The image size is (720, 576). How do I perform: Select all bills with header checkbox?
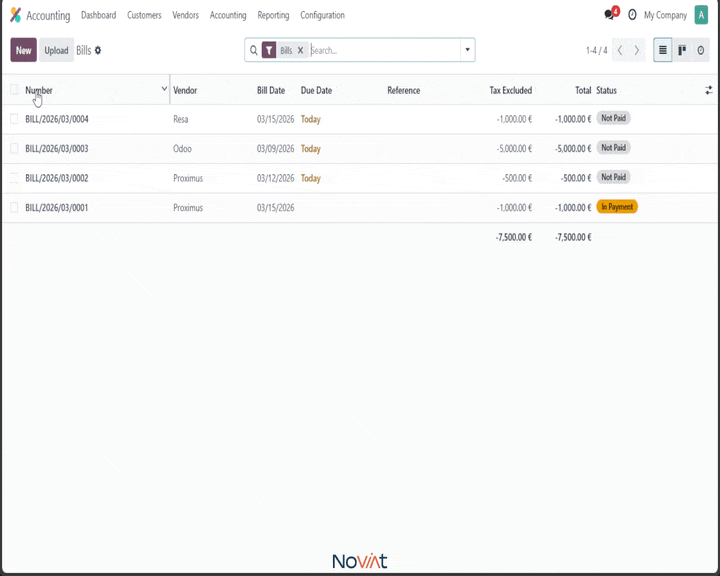pyautogui.click(x=14, y=90)
